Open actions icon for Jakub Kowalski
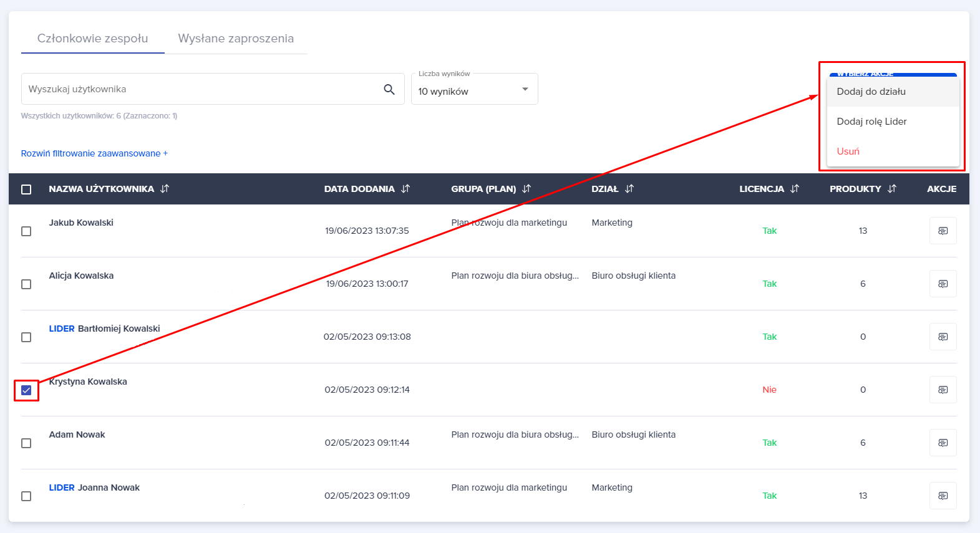Screen dimensions: 980x533 click(943, 231)
